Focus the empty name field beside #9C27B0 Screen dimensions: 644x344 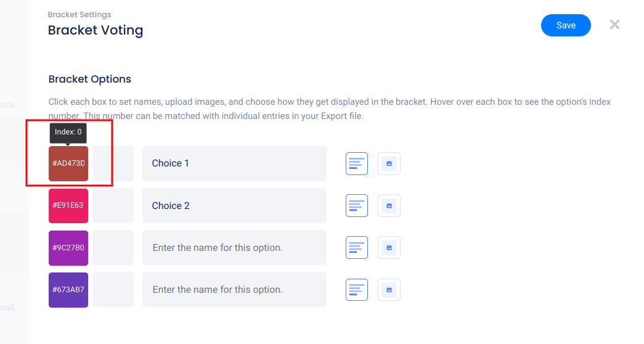[234, 248]
